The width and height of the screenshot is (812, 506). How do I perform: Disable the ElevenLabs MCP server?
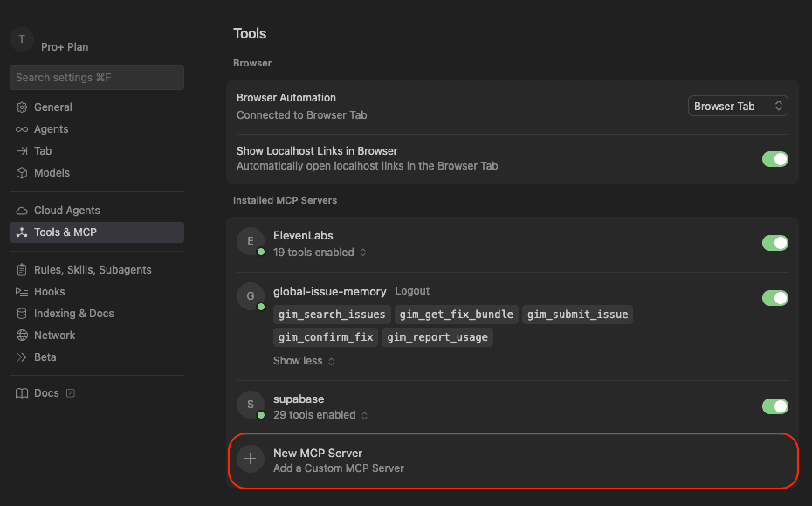(x=774, y=243)
